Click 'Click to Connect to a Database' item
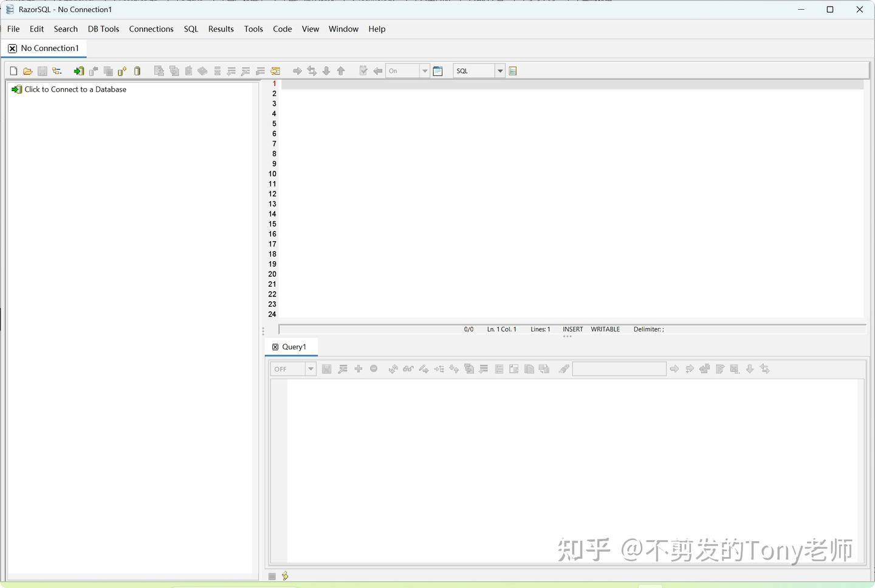This screenshot has height=588, width=875. coord(75,89)
